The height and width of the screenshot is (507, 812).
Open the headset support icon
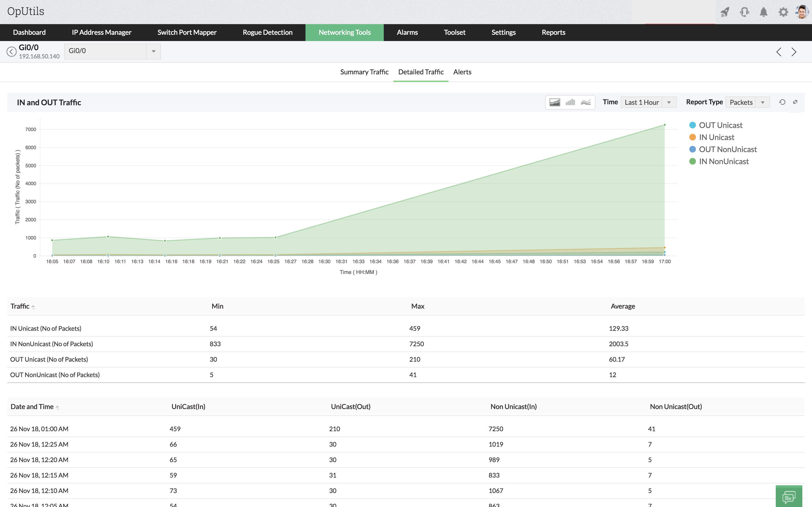point(744,12)
